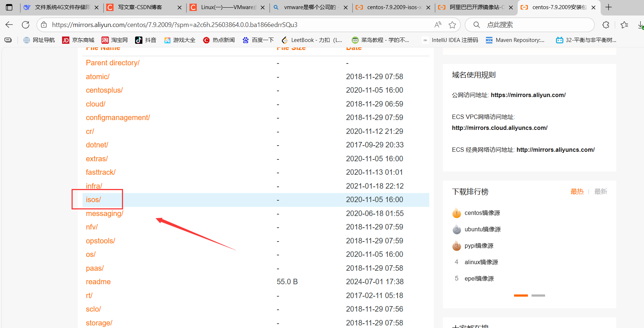Reload the page with the refresh icon

pyautogui.click(x=26, y=25)
